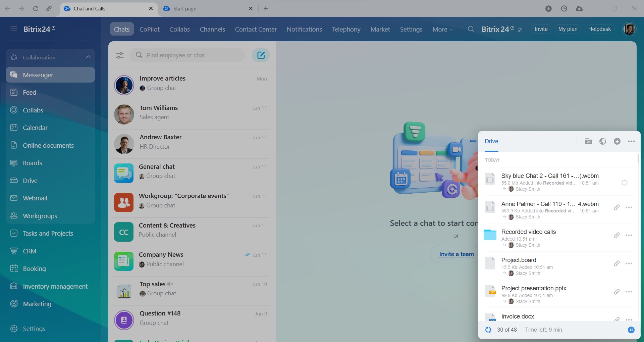
Task: Click the globe icon in Drive panel
Action: [603, 141]
